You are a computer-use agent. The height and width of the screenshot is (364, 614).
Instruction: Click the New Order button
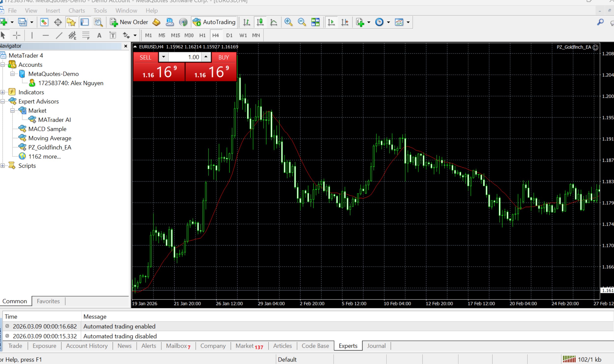tap(129, 22)
